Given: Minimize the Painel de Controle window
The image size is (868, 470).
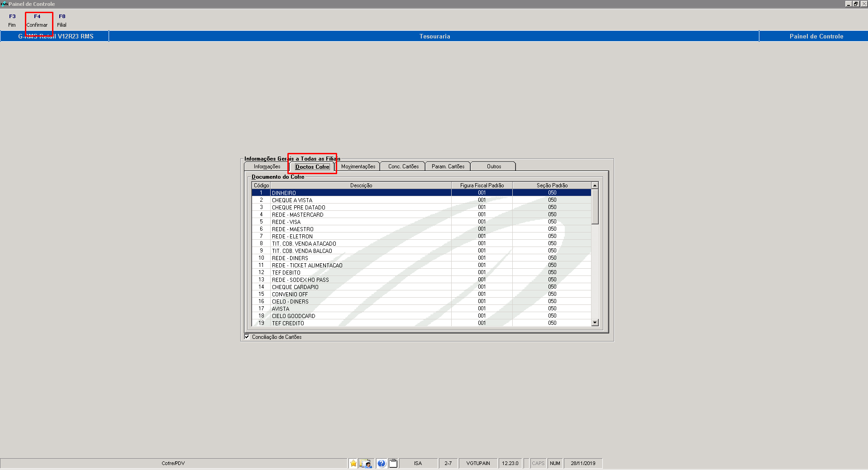Looking at the screenshot, I should point(849,4).
